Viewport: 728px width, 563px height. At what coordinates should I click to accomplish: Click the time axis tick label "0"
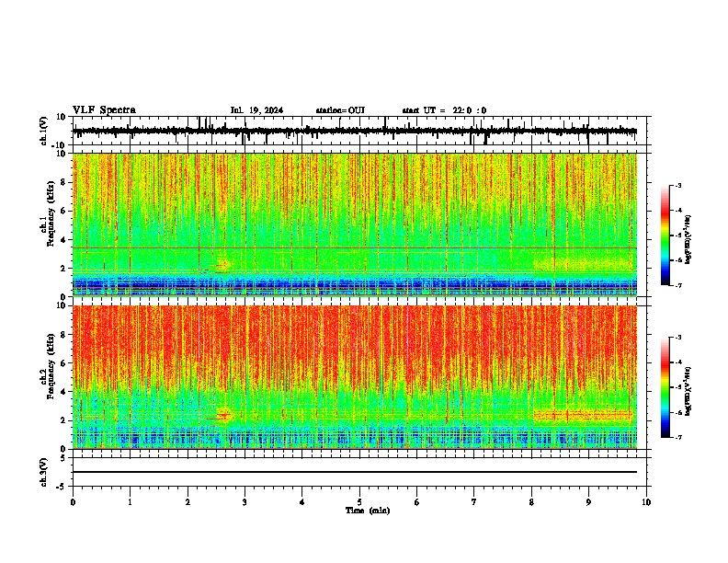73,502
